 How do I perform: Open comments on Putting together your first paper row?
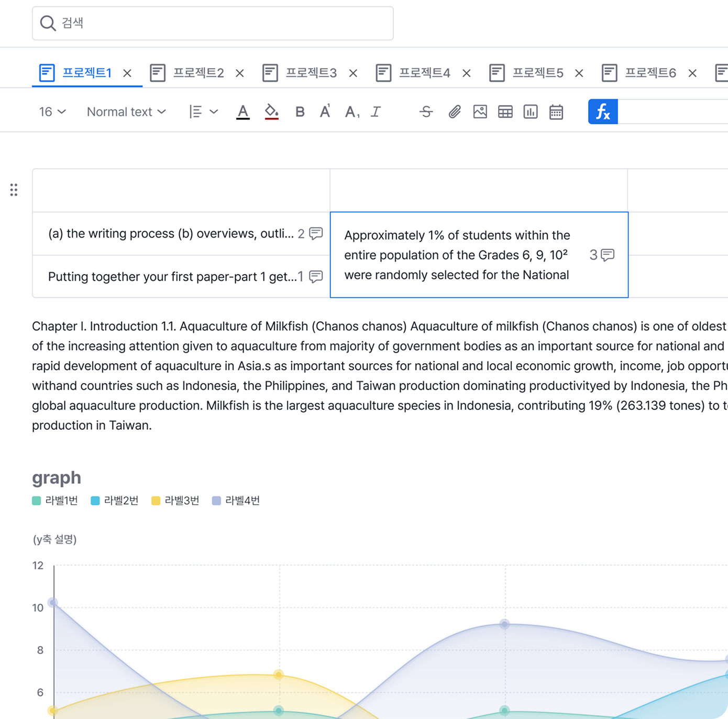[x=316, y=276]
